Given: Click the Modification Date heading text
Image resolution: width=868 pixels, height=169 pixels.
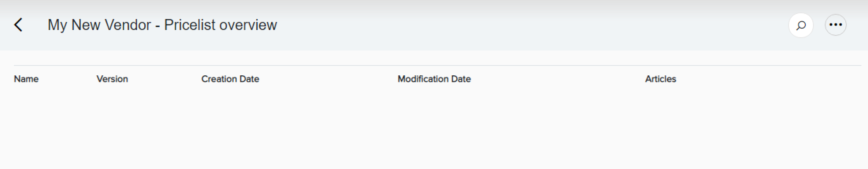Looking at the screenshot, I should [434, 79].
